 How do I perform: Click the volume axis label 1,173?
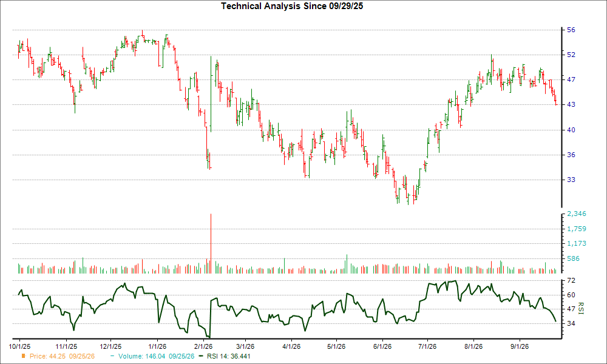pos(577,244)
